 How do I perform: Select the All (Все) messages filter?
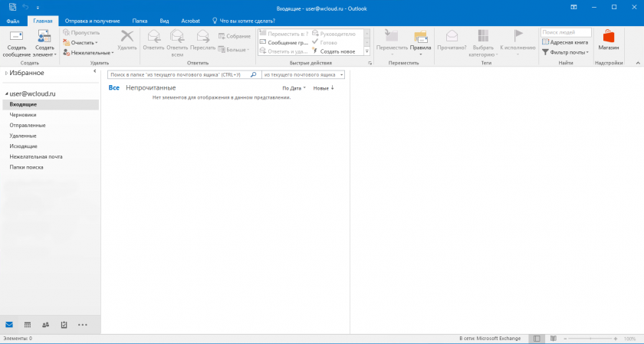pyautogui.click(x=113, y=88)
